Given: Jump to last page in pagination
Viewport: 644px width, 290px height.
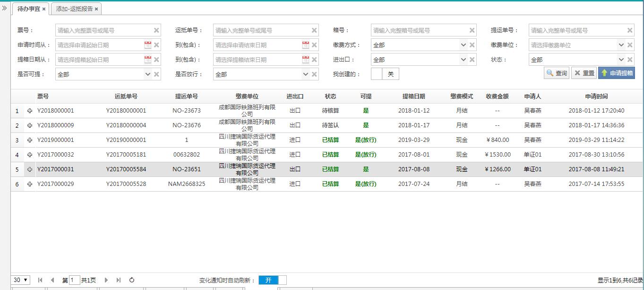Looking at the screenshot, I should [119, 280].
